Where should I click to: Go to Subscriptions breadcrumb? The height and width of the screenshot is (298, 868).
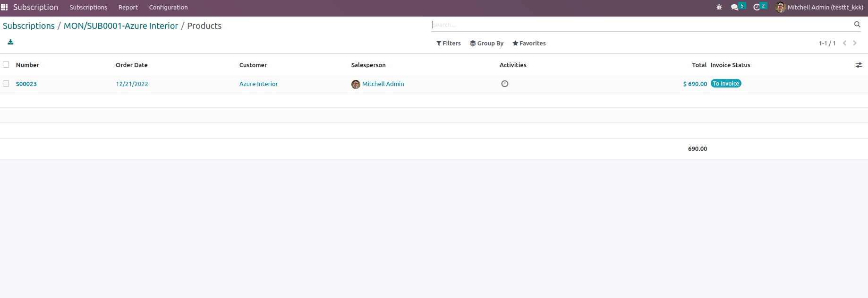pos(29,26)
